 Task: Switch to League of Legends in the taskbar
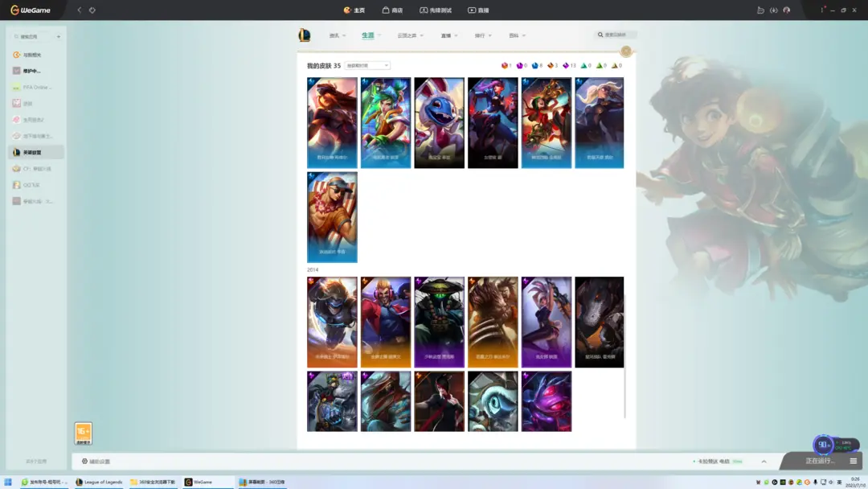(99, 482)
